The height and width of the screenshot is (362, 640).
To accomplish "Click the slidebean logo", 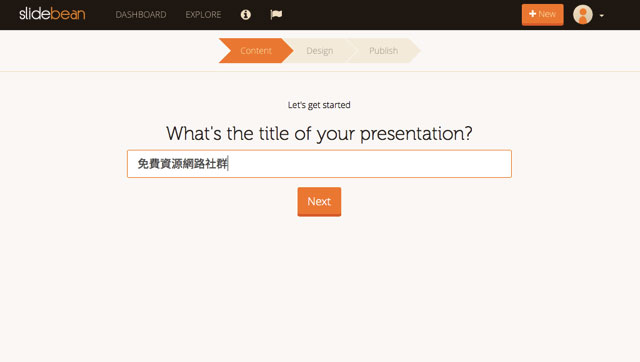I will click(52, 14).
